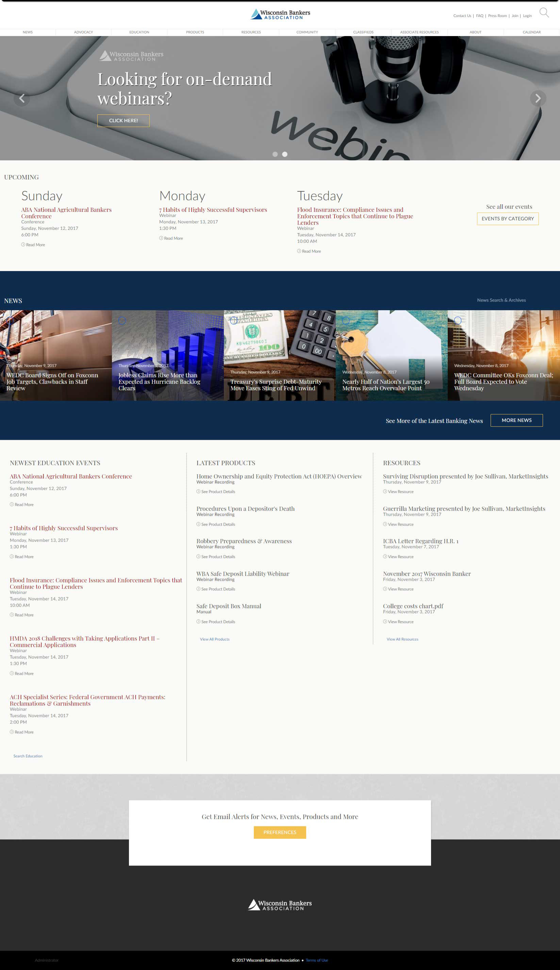Click the MORE NEWS button

pyautogui.click(x=516, y=420)
